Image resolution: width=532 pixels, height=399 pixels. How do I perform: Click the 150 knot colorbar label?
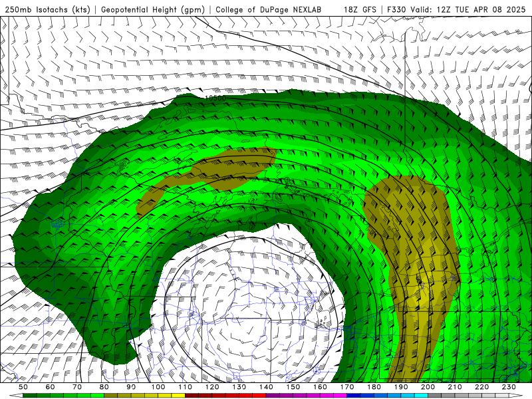293,387
